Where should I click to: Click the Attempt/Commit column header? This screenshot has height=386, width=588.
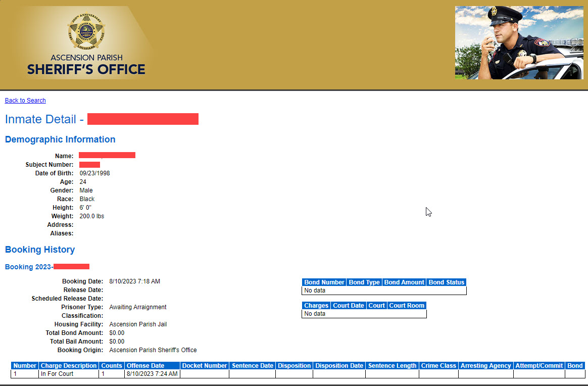[x=539, y=366]
